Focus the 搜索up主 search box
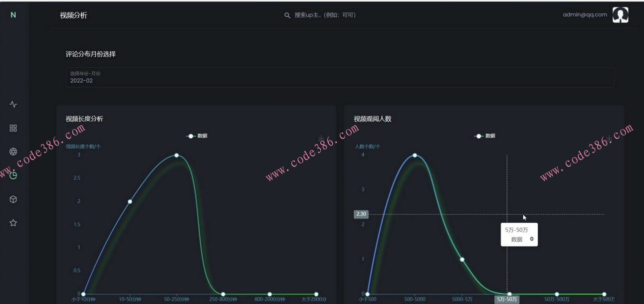The image size is (644, 304). click(325, 15)
